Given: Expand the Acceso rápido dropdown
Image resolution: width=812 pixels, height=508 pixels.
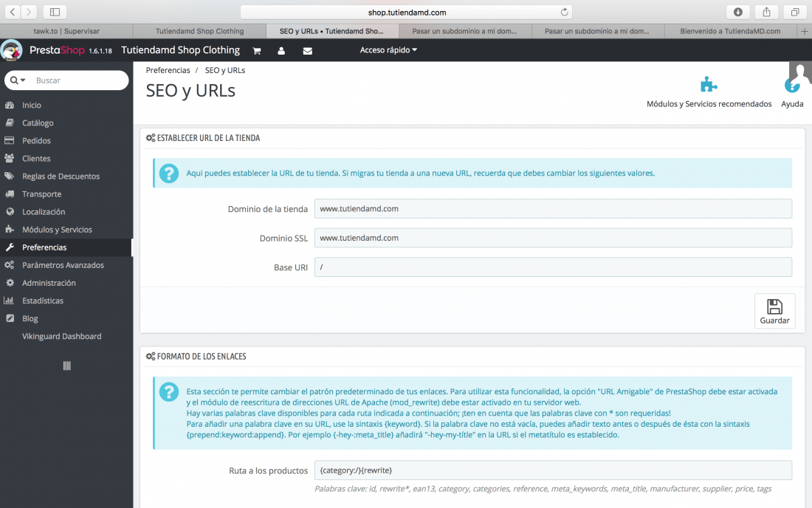Looking at the screenshot, I should coord(388,50).
